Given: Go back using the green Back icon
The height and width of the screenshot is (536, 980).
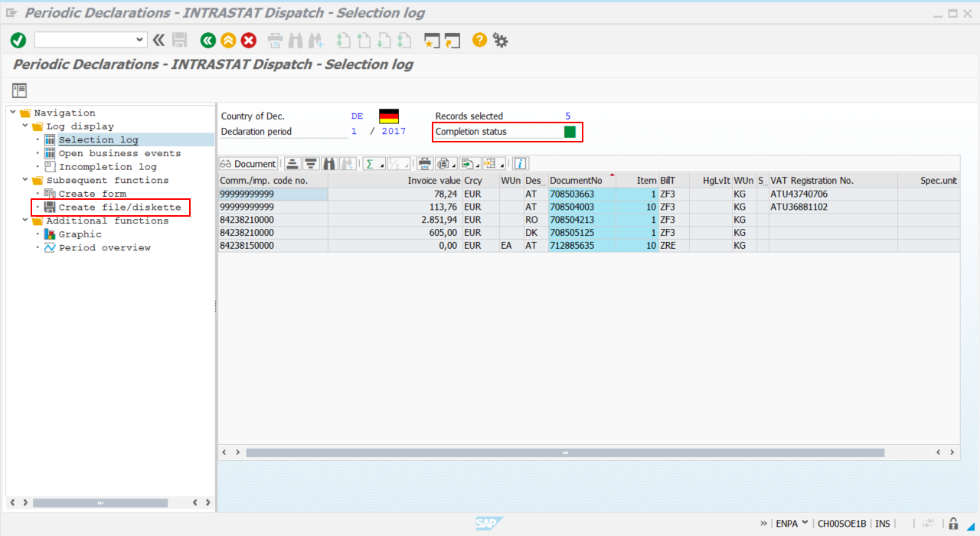Looking at the screenshot, I should pos(207,40).
